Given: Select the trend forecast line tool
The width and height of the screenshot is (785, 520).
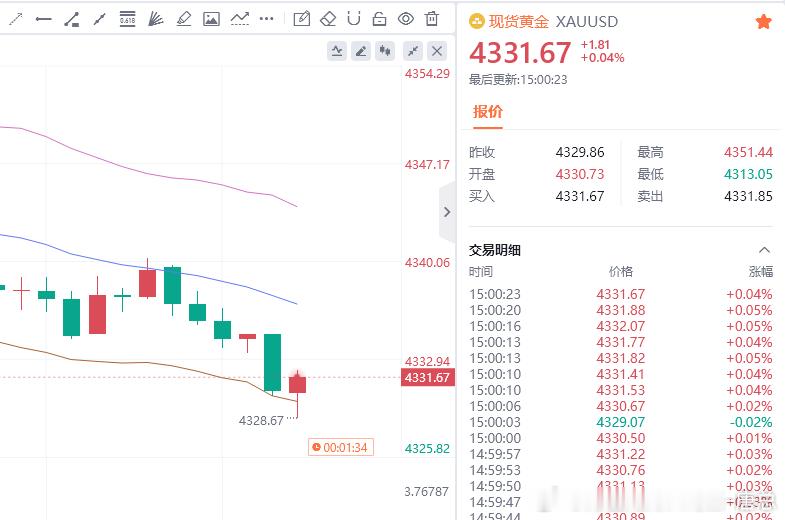Looking at the screenshot, I should (x=240, y=19).
